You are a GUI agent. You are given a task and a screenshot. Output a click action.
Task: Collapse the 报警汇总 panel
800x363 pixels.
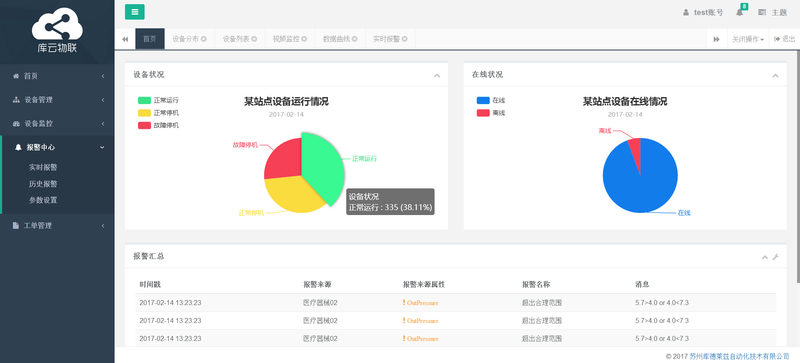pos(765,257)
